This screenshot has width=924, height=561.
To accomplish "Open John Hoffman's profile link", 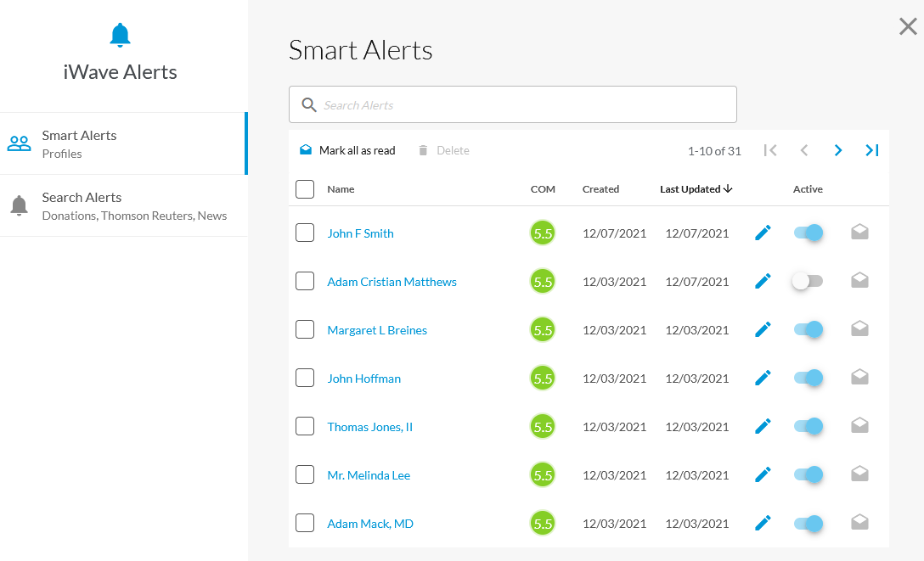I will click(x=363, y=378).
